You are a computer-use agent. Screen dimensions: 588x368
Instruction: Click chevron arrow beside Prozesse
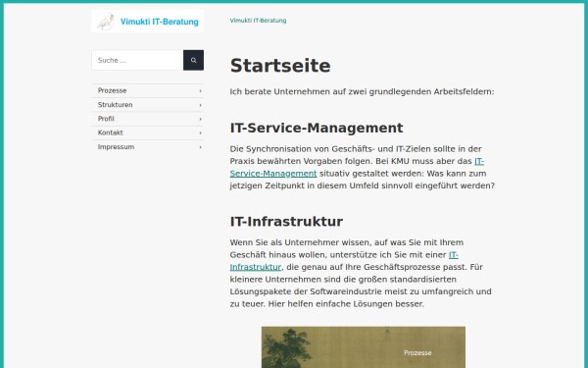point(200,91)
